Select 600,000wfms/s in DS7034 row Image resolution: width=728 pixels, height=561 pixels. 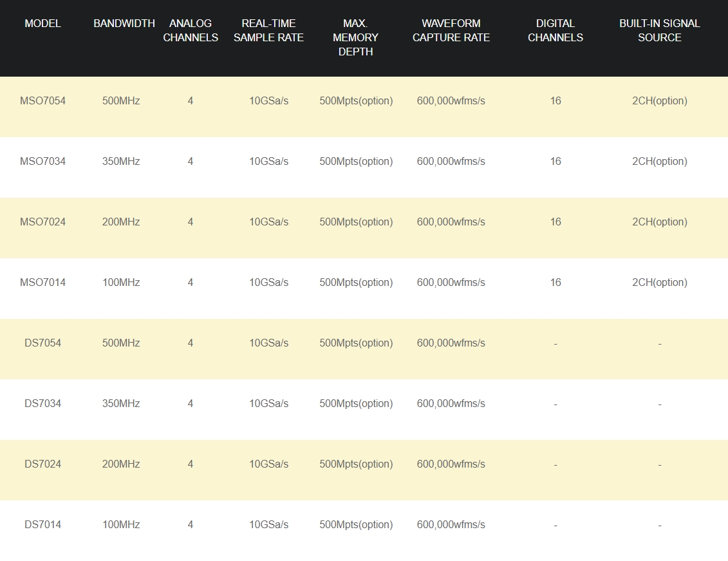point(451,404)
